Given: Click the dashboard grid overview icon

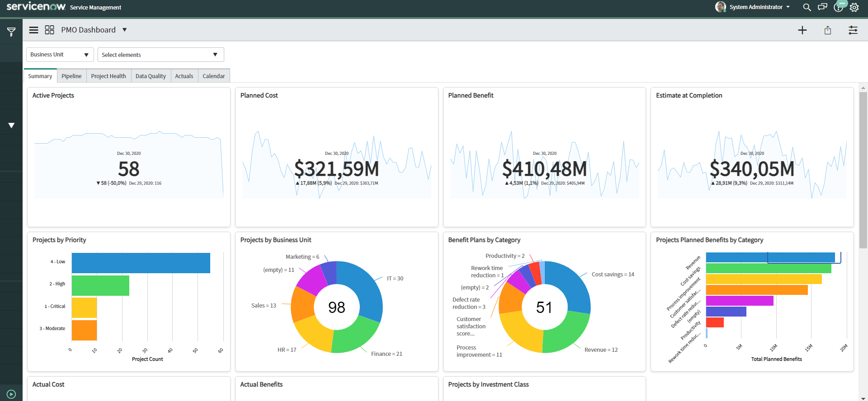Looking at the screenshot, I should pyautogui.click(x=49, y=30).
